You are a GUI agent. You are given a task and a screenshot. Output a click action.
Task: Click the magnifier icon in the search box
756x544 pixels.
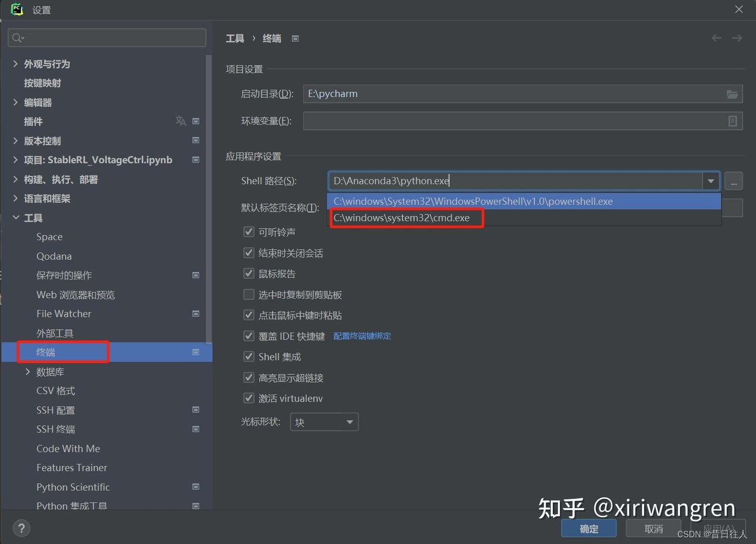pos(16,37)
